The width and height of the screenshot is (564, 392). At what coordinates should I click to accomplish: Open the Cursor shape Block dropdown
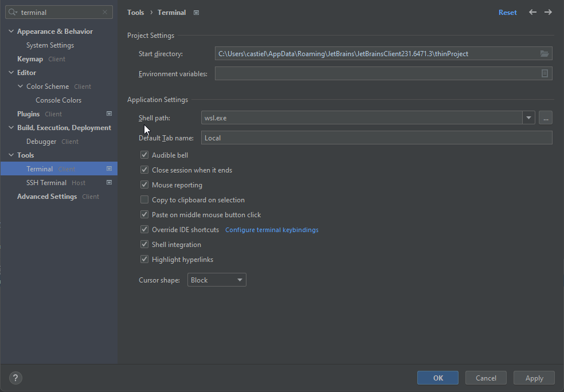217,280
